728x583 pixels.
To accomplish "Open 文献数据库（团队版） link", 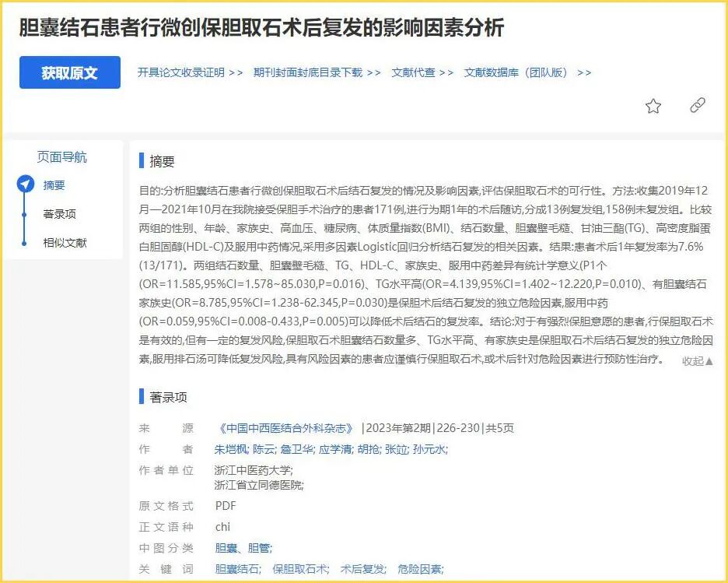I will pos(527,72).
